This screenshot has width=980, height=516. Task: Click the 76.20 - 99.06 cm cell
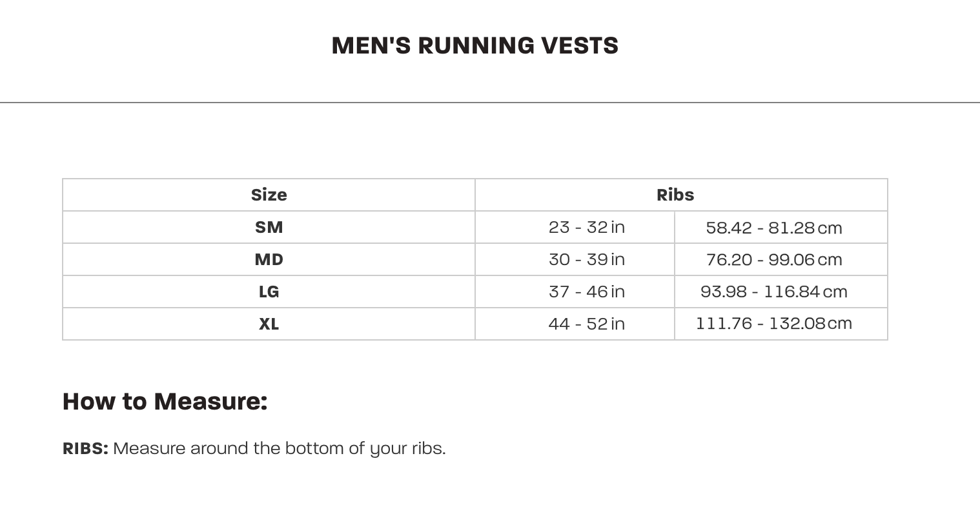[773, 259]
